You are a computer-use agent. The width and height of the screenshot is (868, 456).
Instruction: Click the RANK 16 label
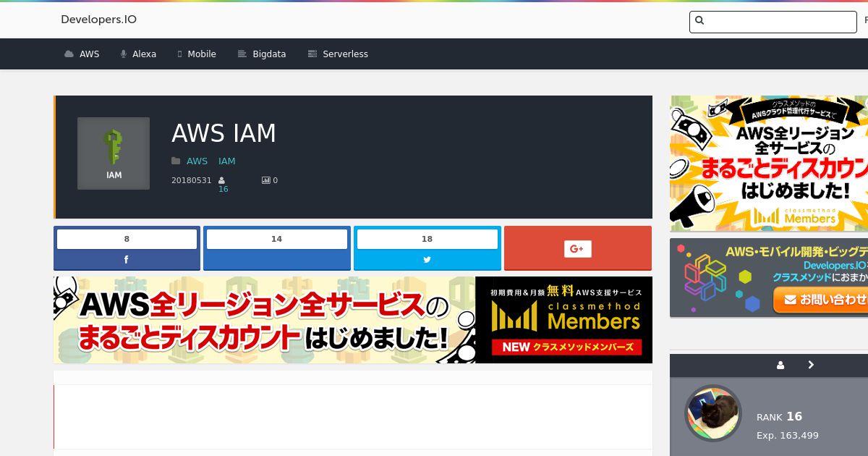point(779,416)
